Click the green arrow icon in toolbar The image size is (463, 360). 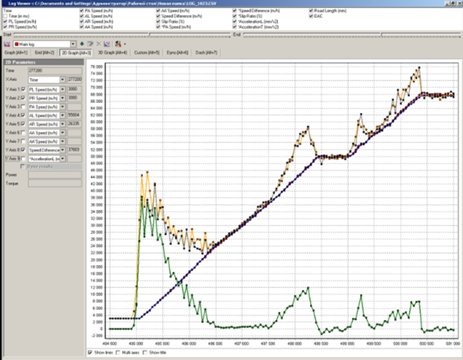tap(82, 44)
